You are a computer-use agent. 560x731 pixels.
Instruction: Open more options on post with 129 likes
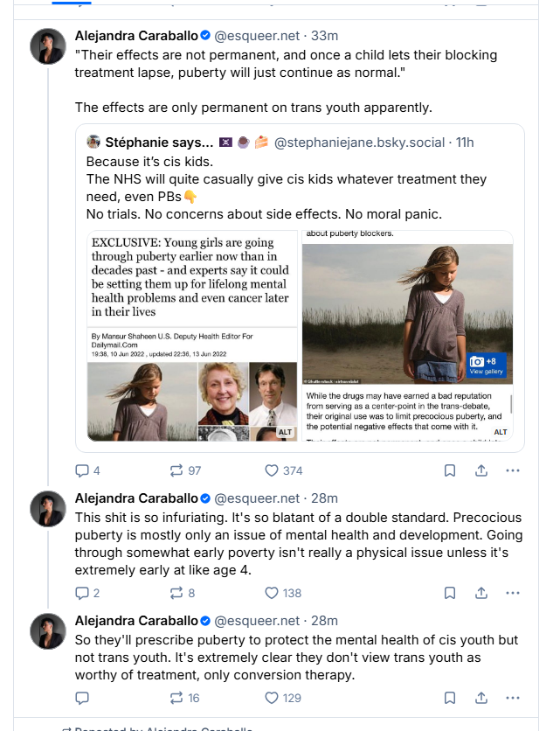click(513, 698)
